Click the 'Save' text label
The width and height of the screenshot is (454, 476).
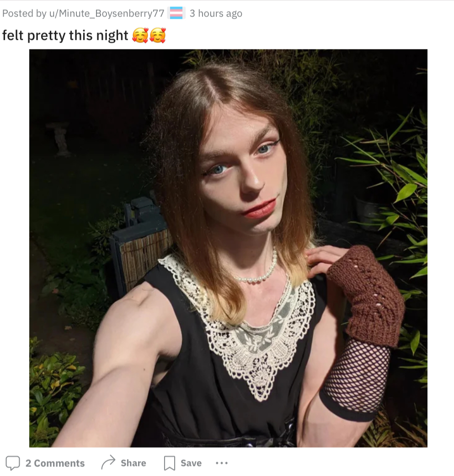(x=191, y=463)
